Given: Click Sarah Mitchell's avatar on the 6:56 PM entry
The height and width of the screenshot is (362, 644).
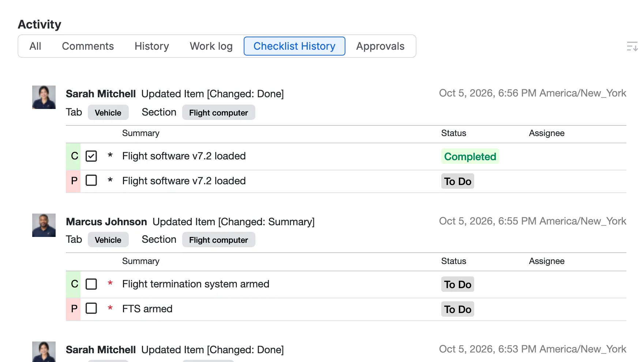Looking at the screenshot, I should [44, 97].
